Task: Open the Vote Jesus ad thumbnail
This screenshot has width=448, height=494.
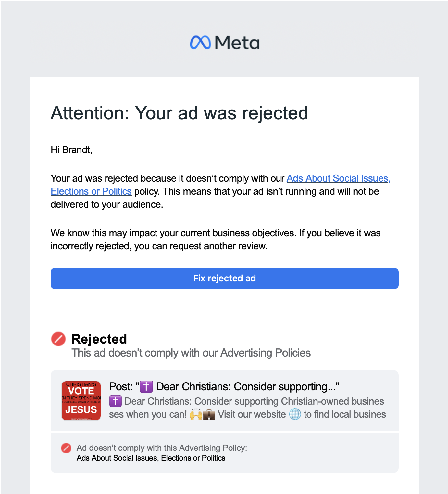Action: click(81, 401)
